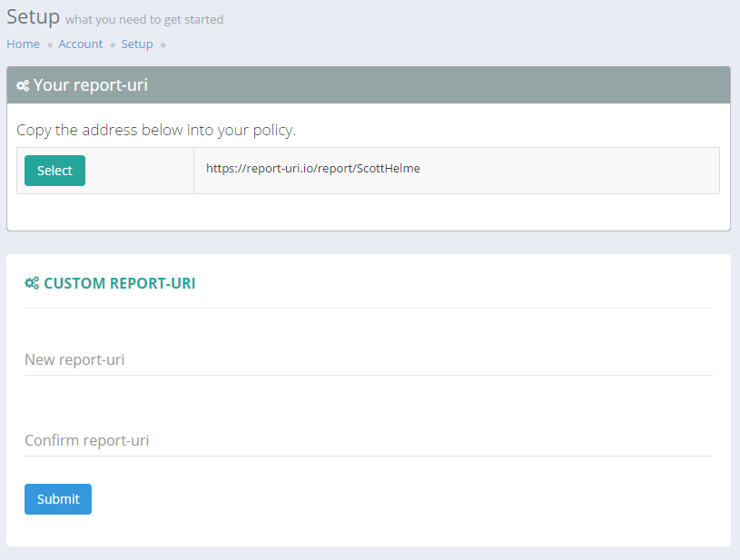Screen dimensions: 740x560
Task: Focus the Confirm report-uri input field
Action: pyautogui.click(x=368, y=441)
